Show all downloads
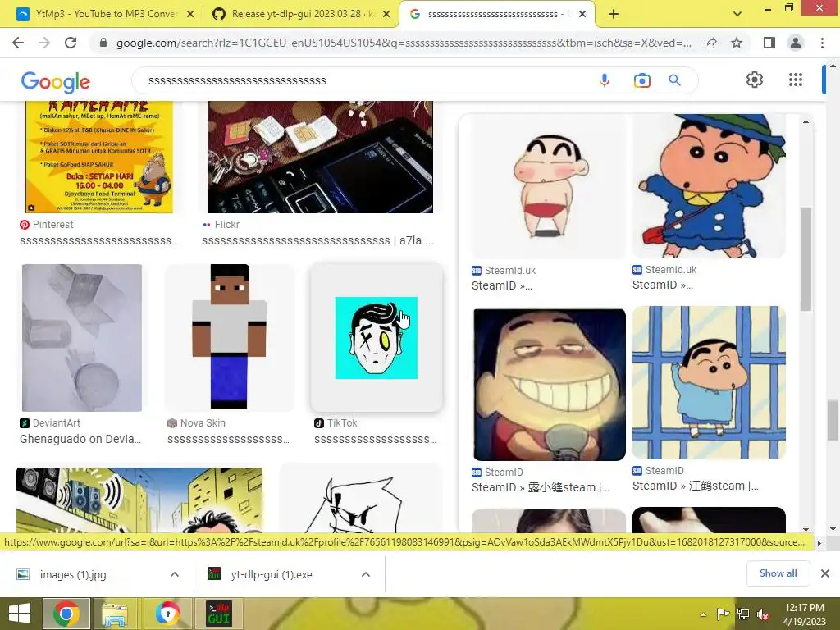Screen dimensions: 840x630 (x=778, y=573)
